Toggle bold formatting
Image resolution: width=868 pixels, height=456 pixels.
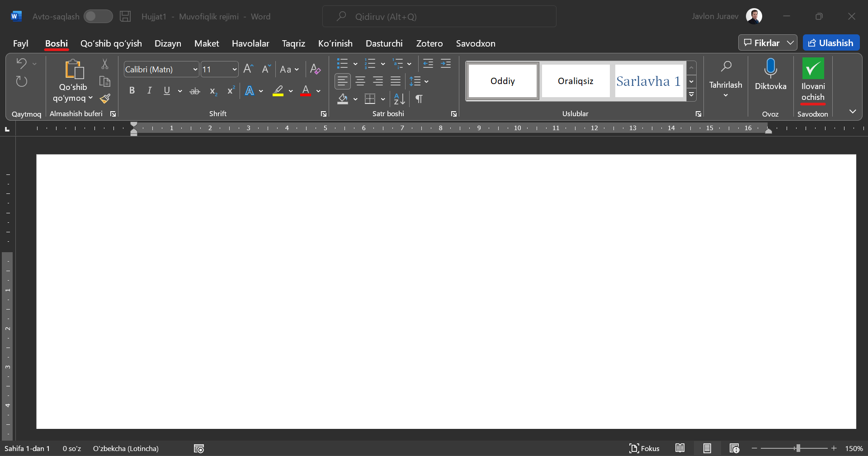tap(132, 90)
